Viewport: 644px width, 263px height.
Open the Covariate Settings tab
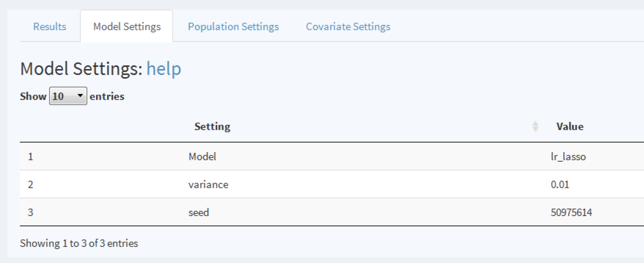348,26
